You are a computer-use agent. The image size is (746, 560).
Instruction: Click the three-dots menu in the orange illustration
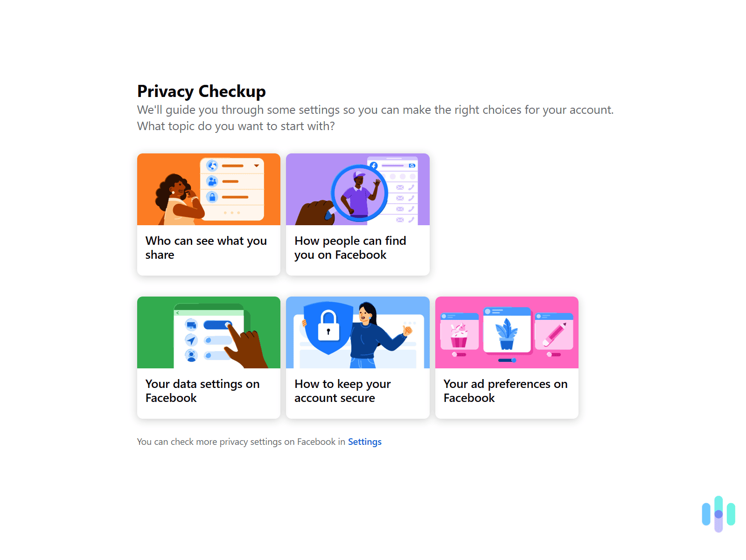click(x=231, y=212)
